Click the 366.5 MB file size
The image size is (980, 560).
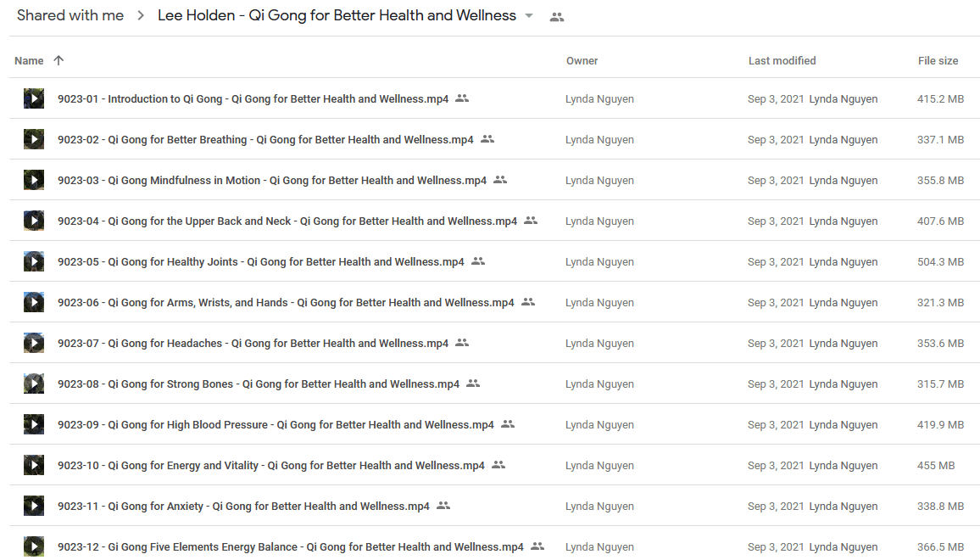(941, 547)
